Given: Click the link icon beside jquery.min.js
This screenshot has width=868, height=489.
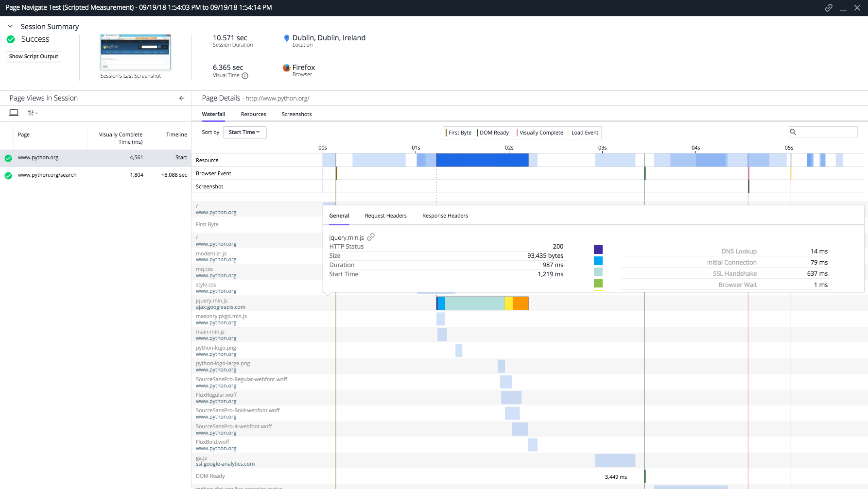Looking at the screenshot, I should 371,237.
